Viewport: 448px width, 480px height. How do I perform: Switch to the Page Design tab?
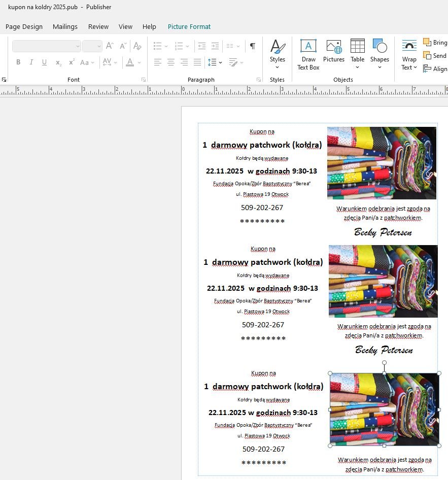pyautogui.click(x=24, y=26)
